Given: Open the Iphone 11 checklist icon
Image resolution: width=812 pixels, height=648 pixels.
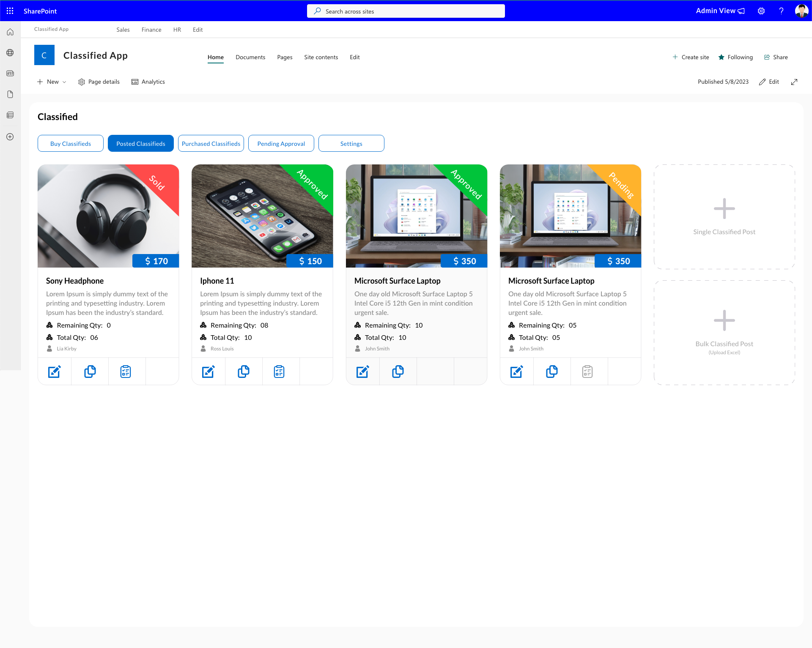Looking at the screenshot, I should 279,372.
